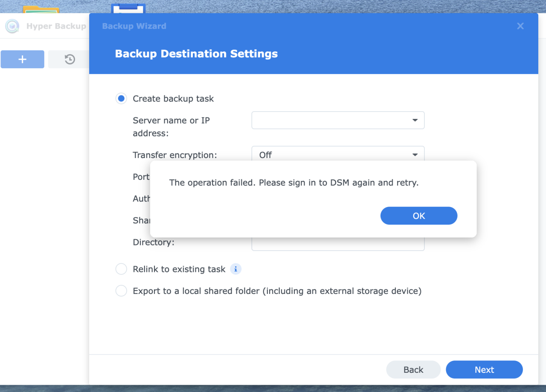Choose the Relink to existing task option

click(121, 269)
